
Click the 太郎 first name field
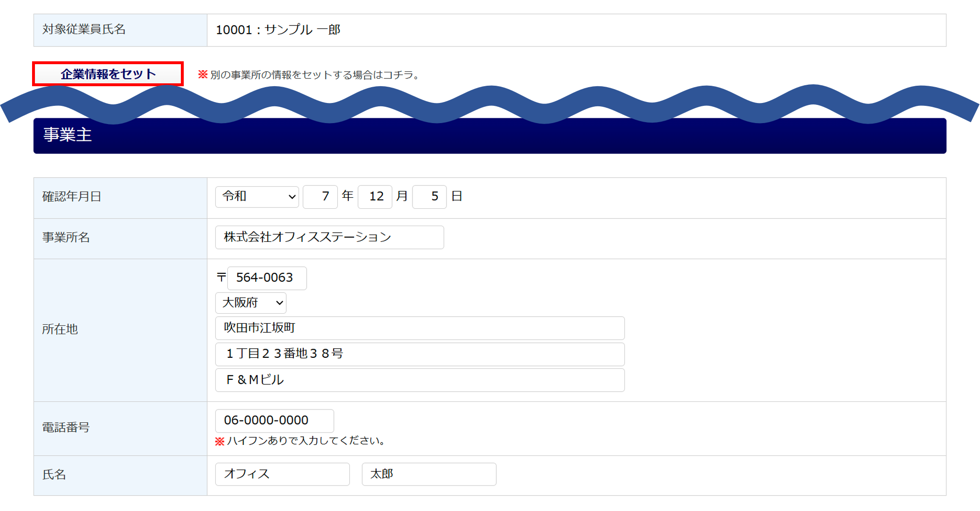point(429,474)
